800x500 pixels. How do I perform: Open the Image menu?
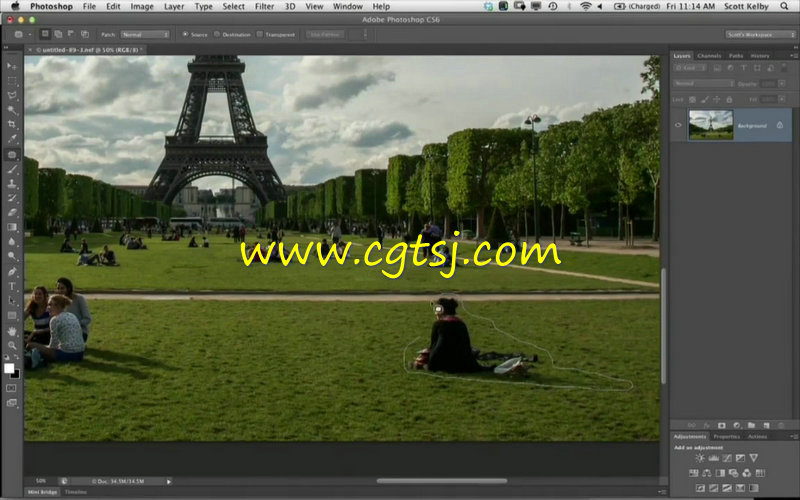click(x=142, y=7)
